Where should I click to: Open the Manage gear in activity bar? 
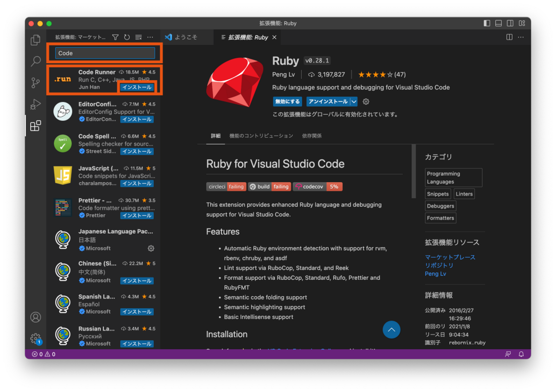tap(36, 338)
